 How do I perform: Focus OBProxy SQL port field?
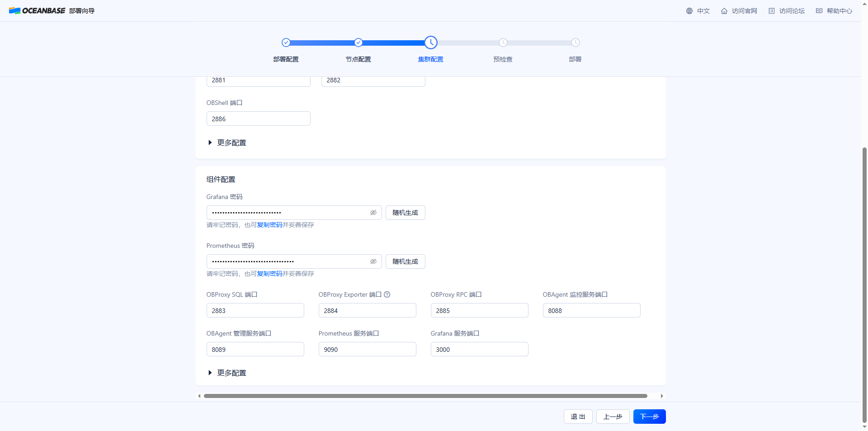(255, 311)
